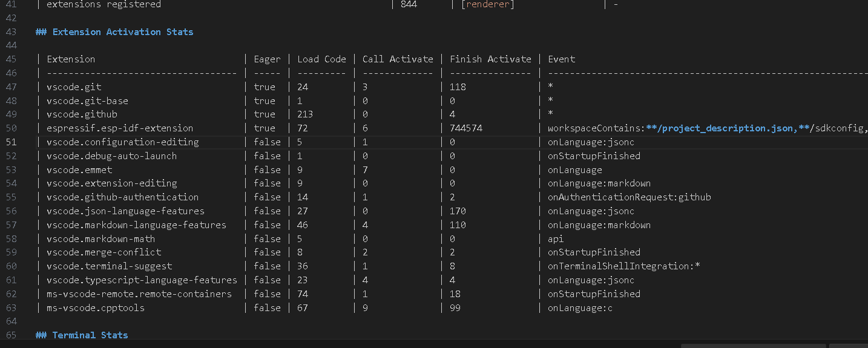868x348 pixels.
Task: Click "vscode.markdown-math" extension name
Action: point(100,238)
